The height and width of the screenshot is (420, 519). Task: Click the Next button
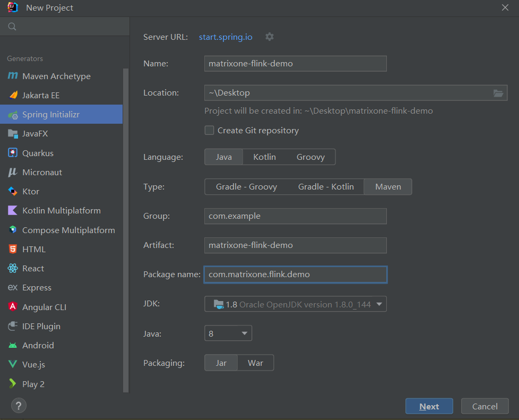pyautogui.click(x=429, y=406)
